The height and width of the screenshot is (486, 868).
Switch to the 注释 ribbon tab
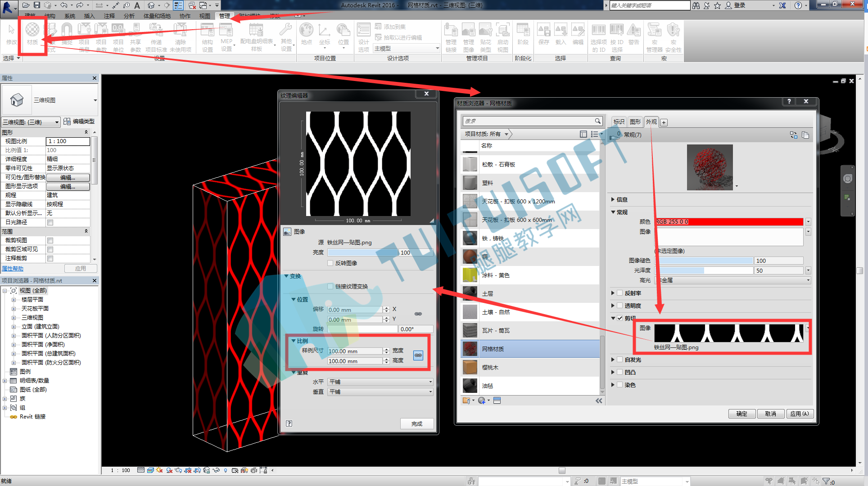109,16
